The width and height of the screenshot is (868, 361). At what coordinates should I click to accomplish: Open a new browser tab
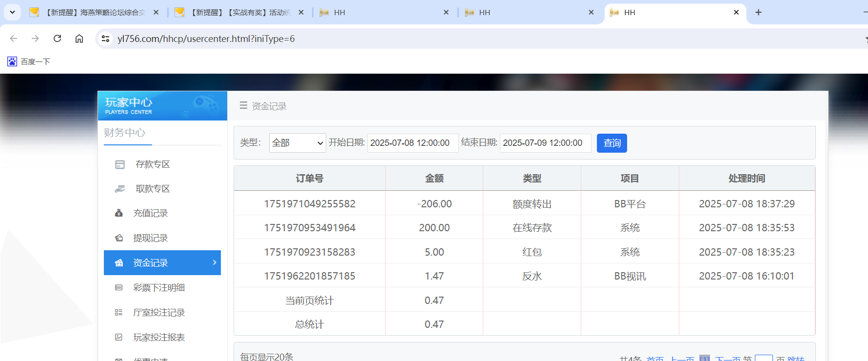tap(758, 12)
